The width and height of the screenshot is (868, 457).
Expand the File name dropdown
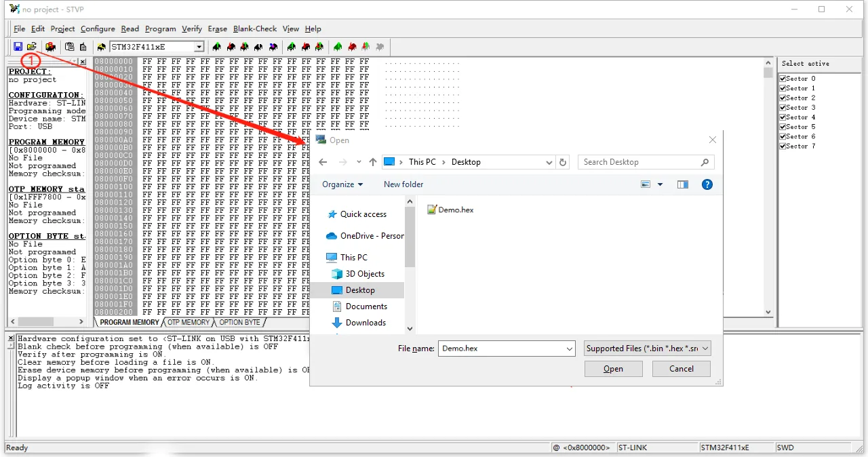tap(570, 349)
